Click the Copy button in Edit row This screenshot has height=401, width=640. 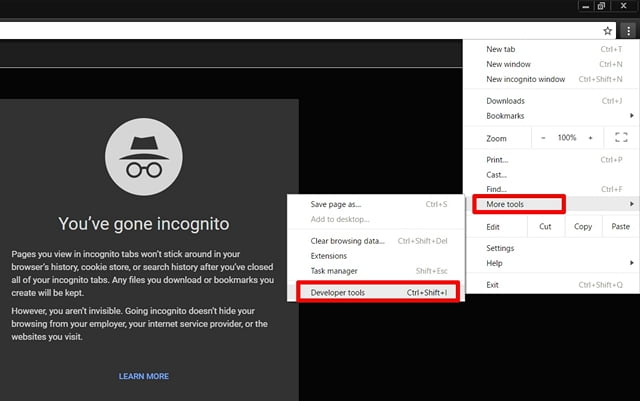[583, 227]
